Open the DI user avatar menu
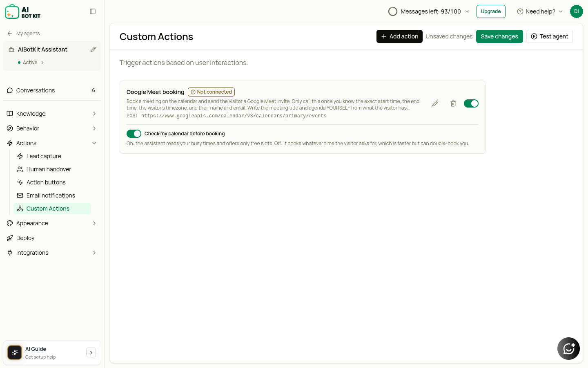Screen dimensions: 588x368 577,11
